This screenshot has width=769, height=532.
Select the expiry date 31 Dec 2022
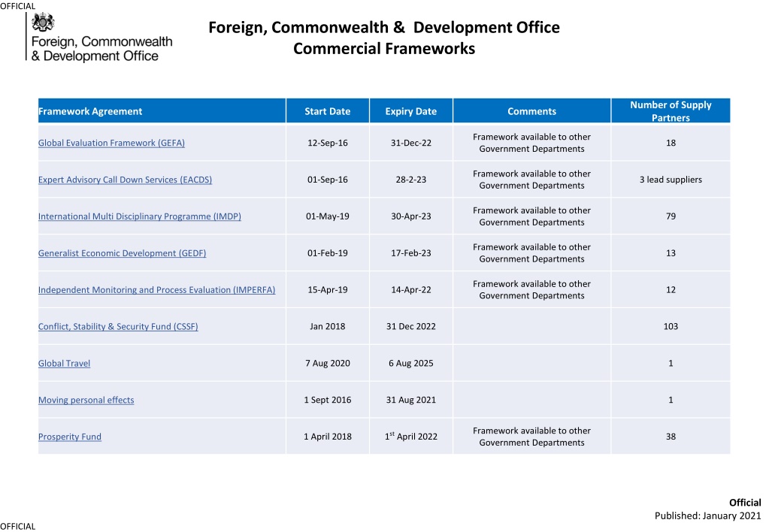point(411,327)
